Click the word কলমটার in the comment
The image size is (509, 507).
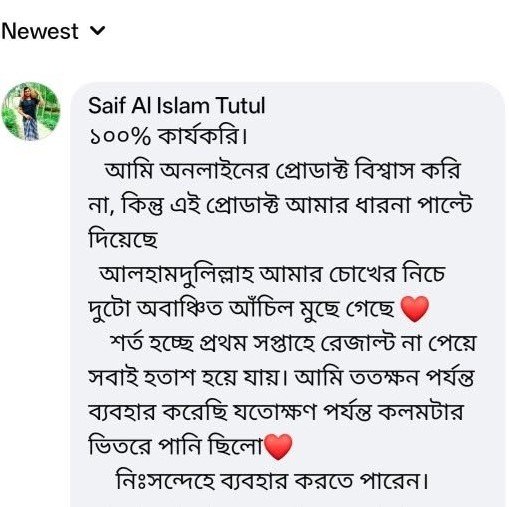click(x=421, y=412)
